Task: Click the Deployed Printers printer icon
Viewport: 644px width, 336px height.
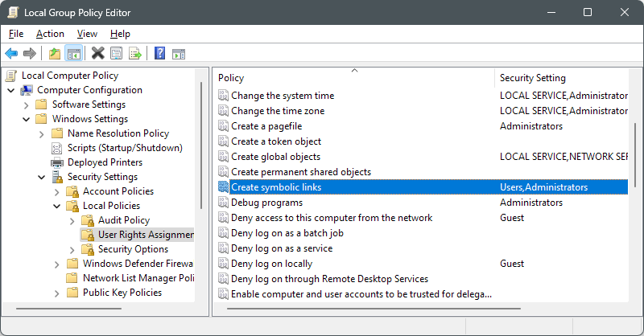Action: pyautogui.click(x=56, y=162)
